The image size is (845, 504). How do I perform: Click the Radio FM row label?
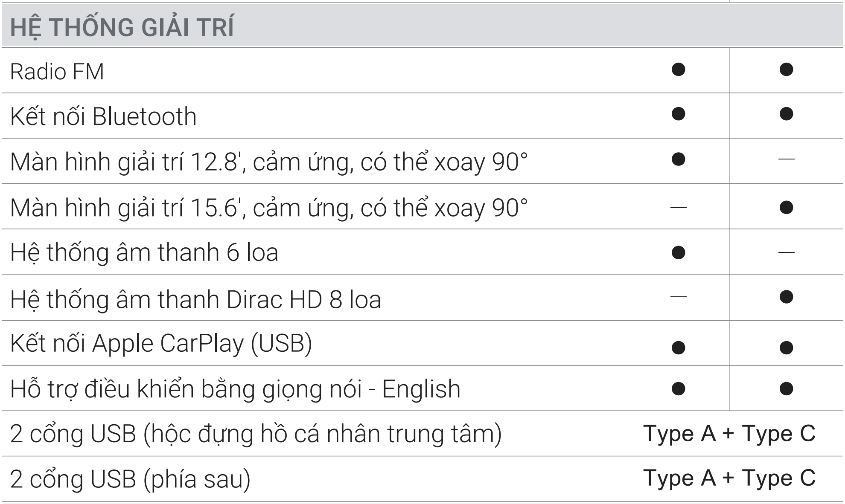(x=57, y=71)
